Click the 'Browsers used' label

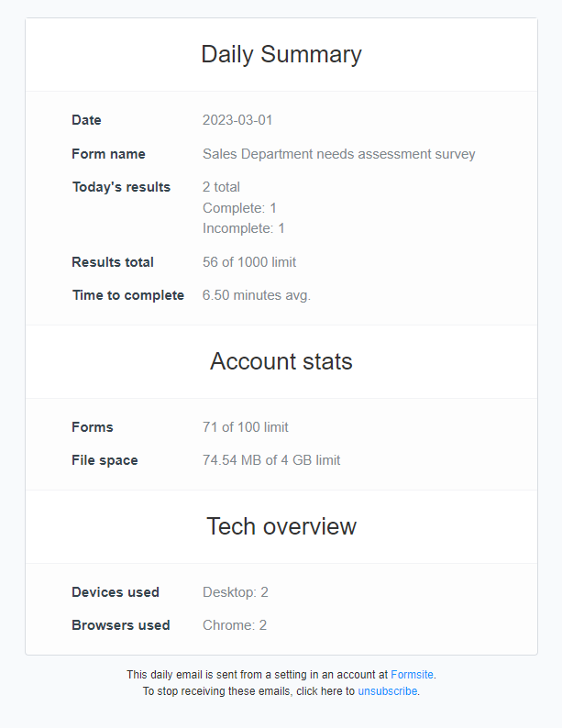point(120,625)
